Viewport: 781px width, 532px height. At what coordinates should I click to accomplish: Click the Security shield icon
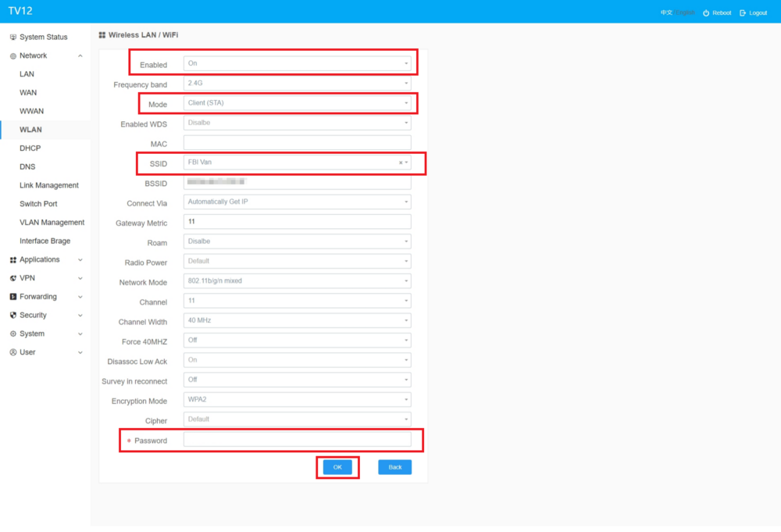coord(13,316)
